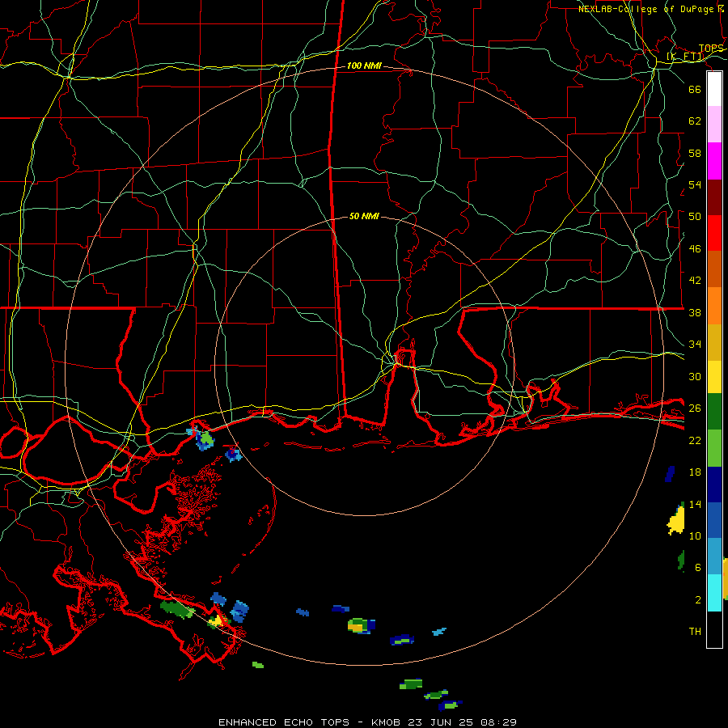Click the medium blue legend swatch near 14
This screenshot has height=728, width=728.
(714, 520)
